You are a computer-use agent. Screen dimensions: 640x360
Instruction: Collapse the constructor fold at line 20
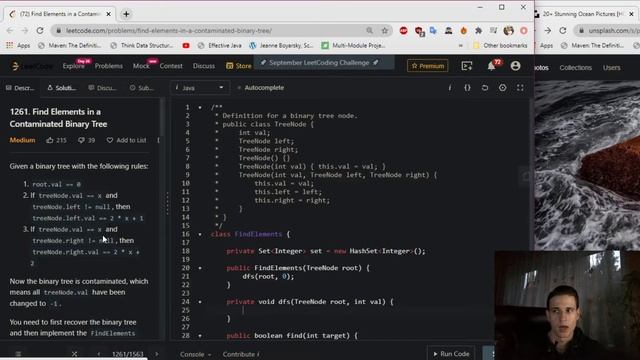(200, 268)
